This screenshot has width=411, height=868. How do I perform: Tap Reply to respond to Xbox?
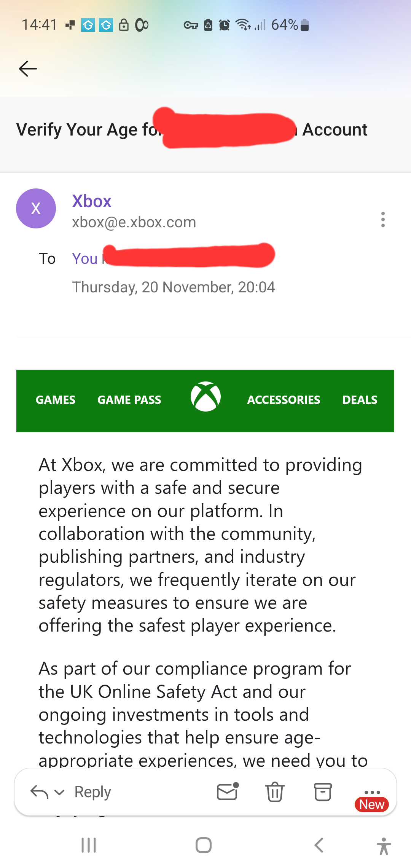tap(92, 792)
